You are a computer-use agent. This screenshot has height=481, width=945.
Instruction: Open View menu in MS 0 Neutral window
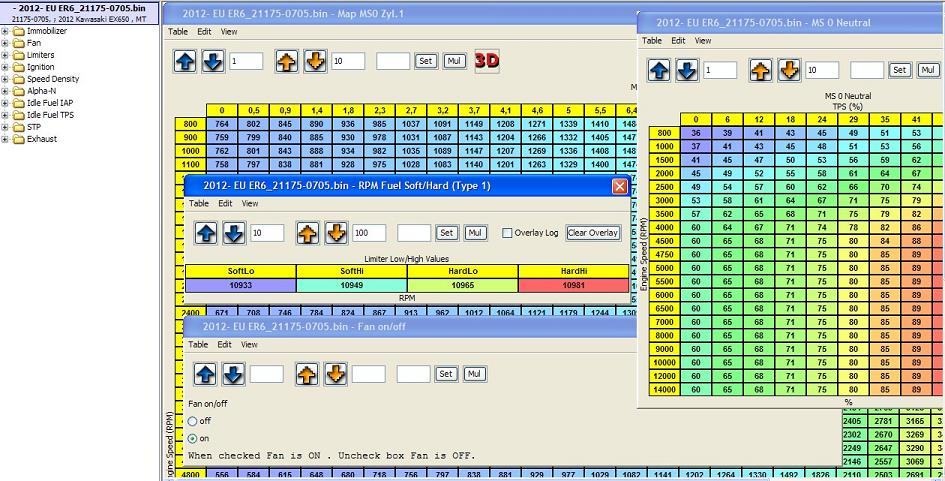(703, 41)
